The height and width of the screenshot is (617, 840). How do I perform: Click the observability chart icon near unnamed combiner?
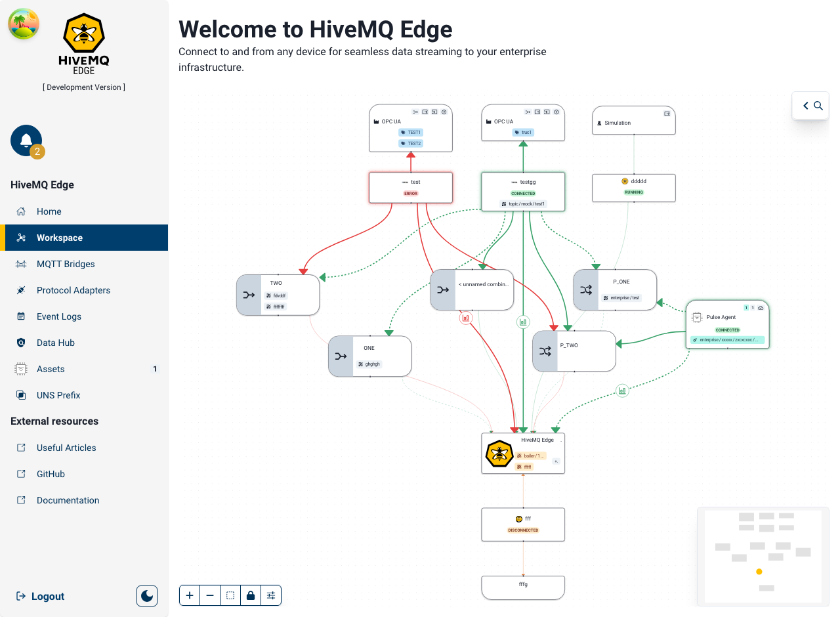pos(466,318)
